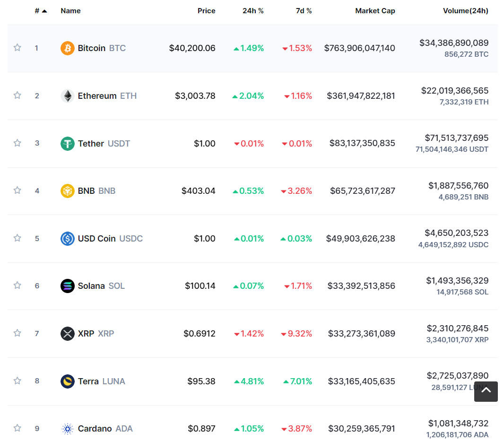This screenshot has width=504, height=441.
Task: Sort by Price column header
Action: coord(206,11)
